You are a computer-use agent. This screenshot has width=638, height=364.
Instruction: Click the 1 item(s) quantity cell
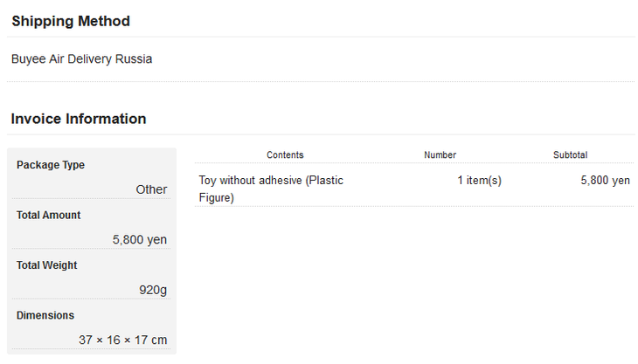[479, 181]
